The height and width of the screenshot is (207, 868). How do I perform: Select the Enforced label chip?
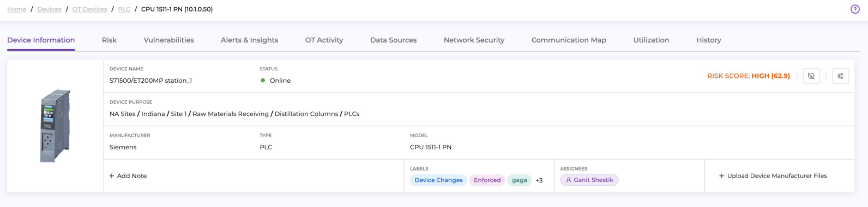487,180
